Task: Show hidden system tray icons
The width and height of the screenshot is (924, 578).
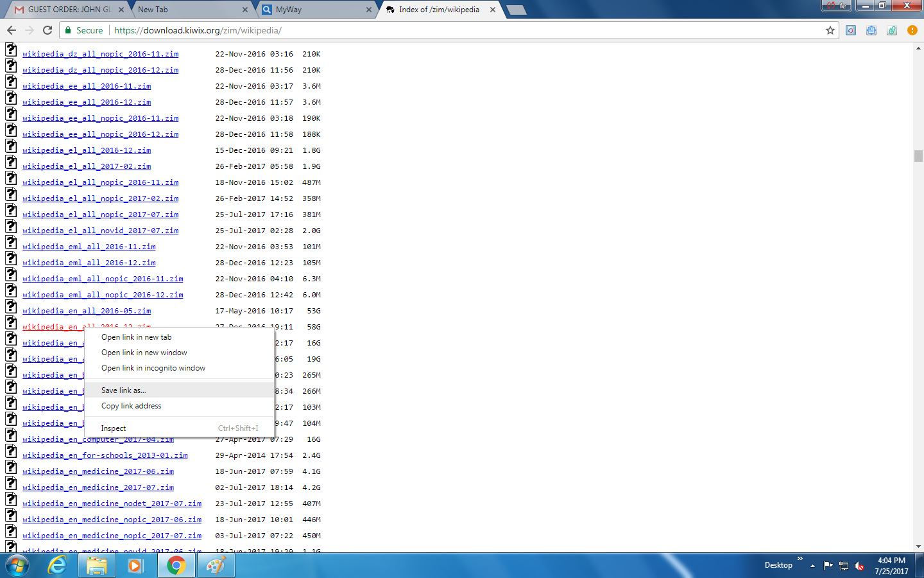Action: tap(813, 566)
